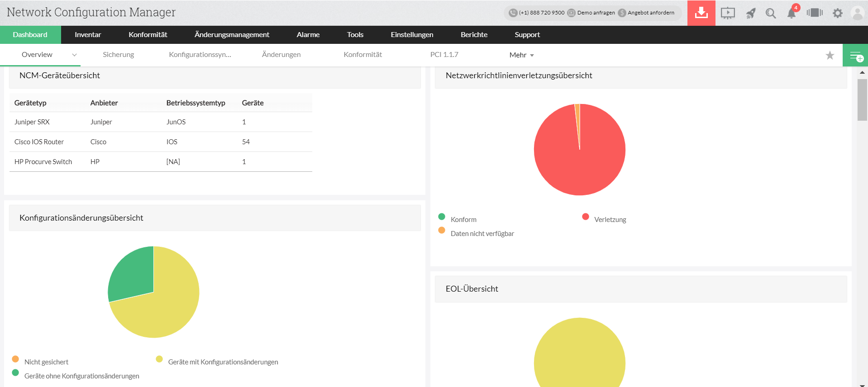Open Änderungsmanagement menu
The image size is (868, 387).
(232, 35)
